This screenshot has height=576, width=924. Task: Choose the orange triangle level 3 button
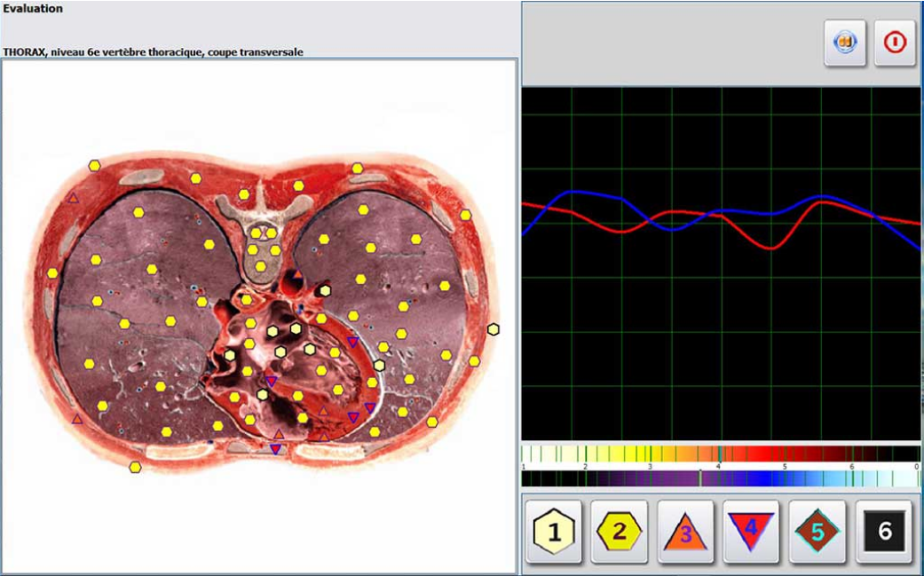pyautogui.click(x=685, y=532)
